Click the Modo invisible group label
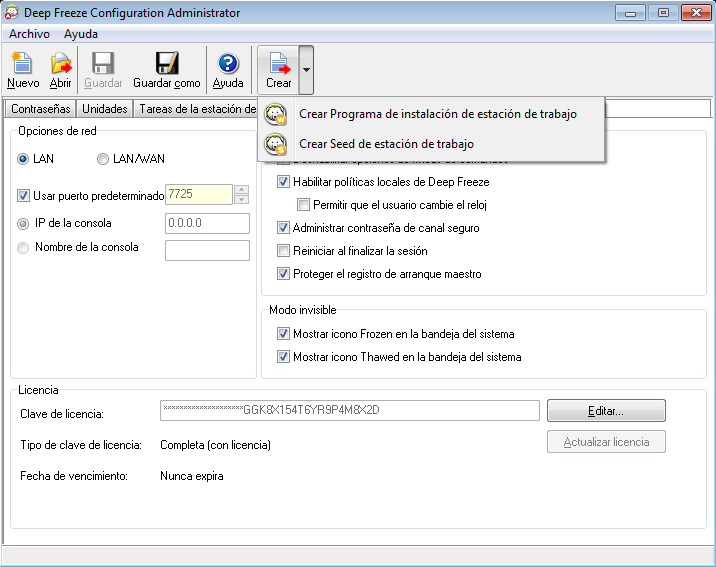The width and height of the screenshot is (716, 567). (302, 310)
